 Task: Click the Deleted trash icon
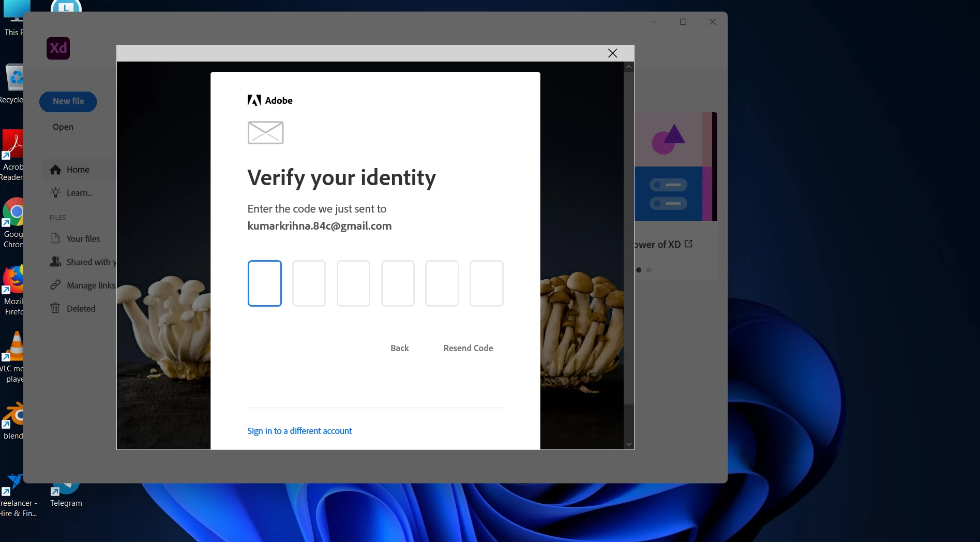pos(55,308)
